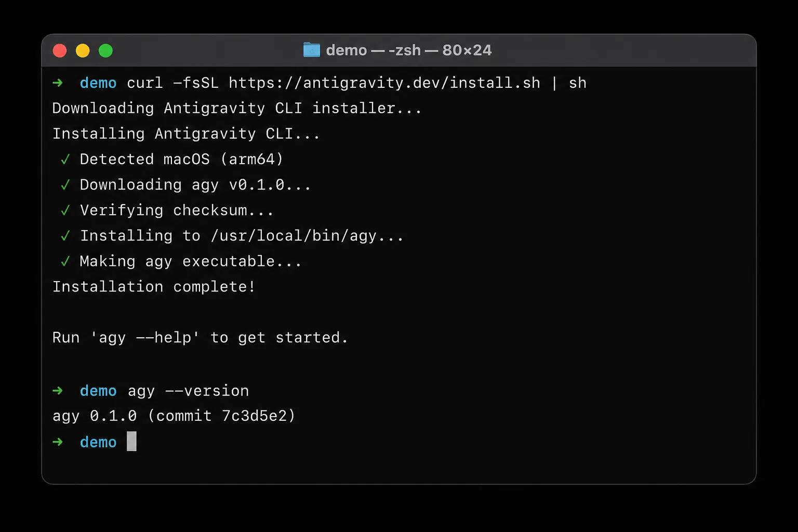Viewport: 798px width, 532px height.
Task: Click the checkmark beside 'Downloading agy v0.1.0...'
Action: coord(65,185)
